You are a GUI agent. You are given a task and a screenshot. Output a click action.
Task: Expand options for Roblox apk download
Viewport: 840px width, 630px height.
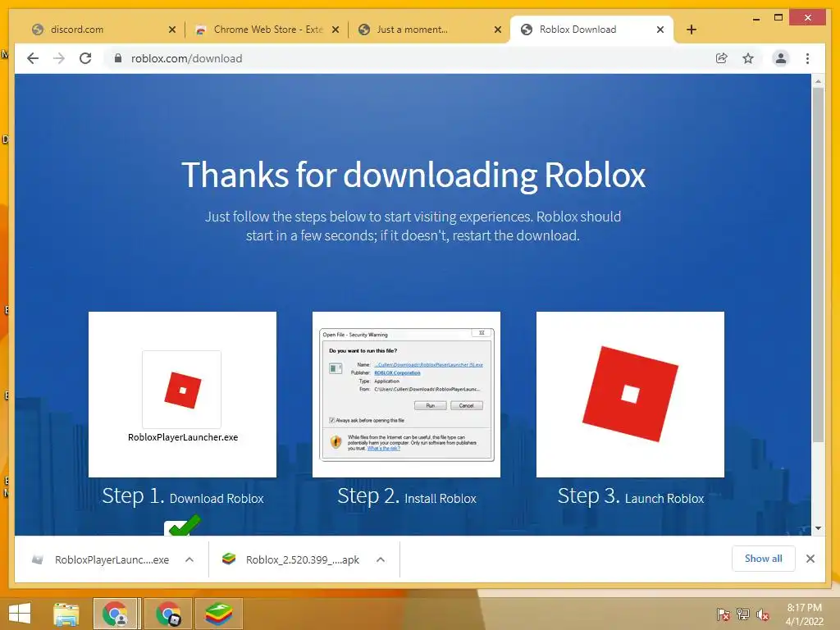[x=381, y=559]
